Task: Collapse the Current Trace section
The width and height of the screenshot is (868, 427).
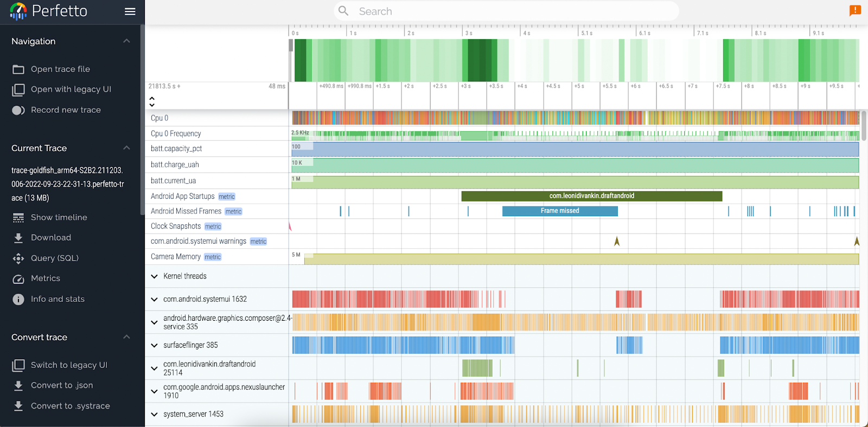Action: pyautogui.click(x=126, y=148)
